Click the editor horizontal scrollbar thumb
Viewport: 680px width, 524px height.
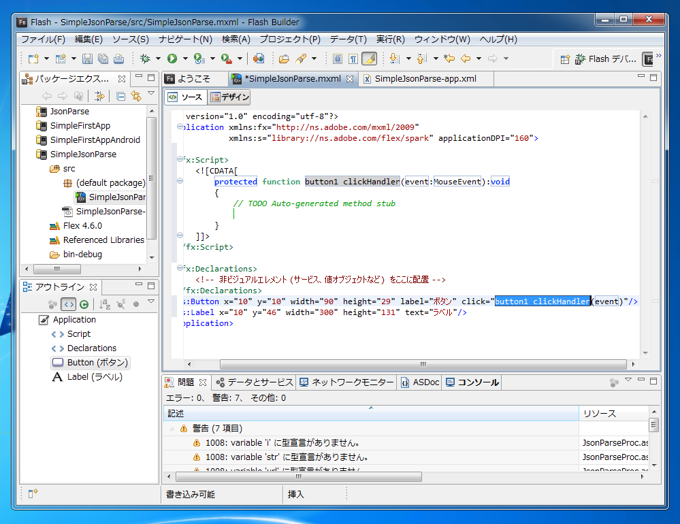click(423, 364)
